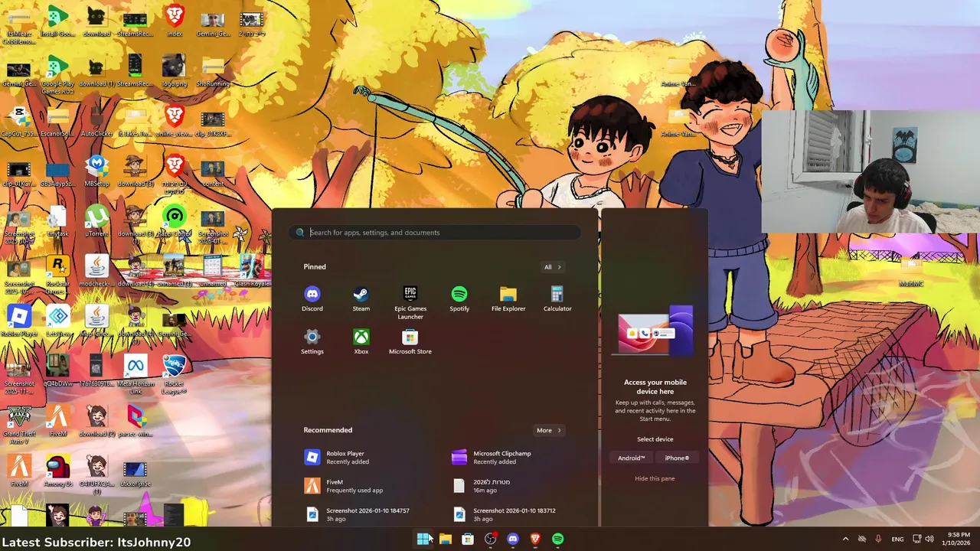Show all apps with the All button

[x=553, y=267]
